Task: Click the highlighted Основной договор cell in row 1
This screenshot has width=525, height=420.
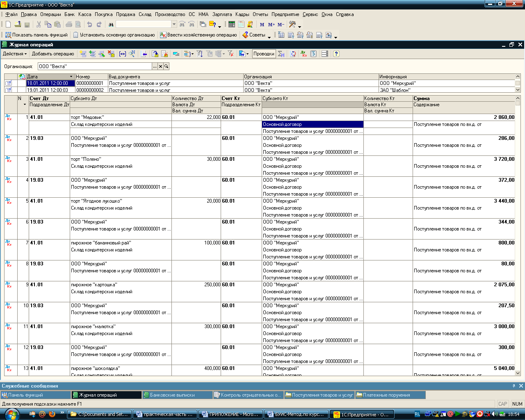Action: [313, 124]
